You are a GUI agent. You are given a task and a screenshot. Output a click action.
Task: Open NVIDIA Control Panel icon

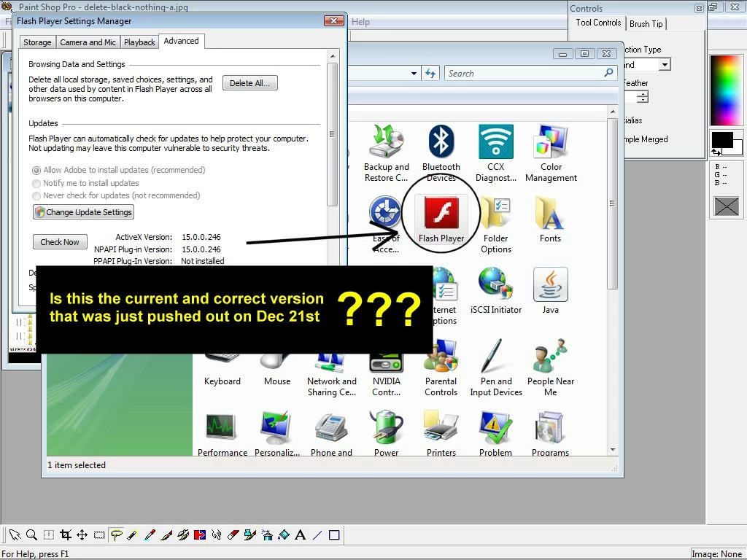(x=387, y=374)
